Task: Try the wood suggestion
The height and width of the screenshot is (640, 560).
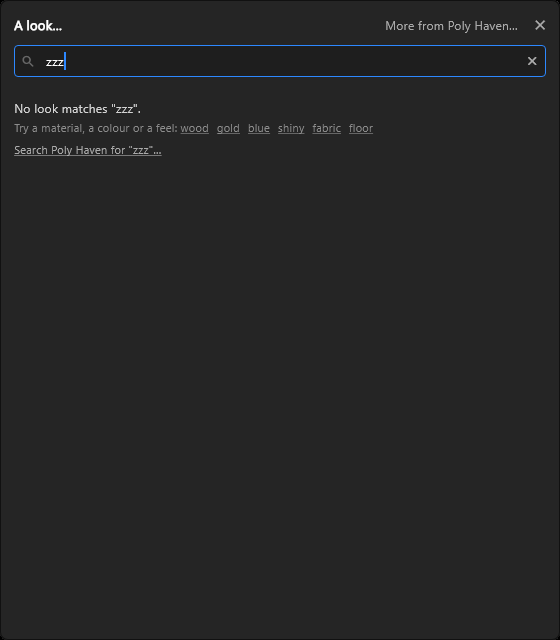Action: [194, 128]
